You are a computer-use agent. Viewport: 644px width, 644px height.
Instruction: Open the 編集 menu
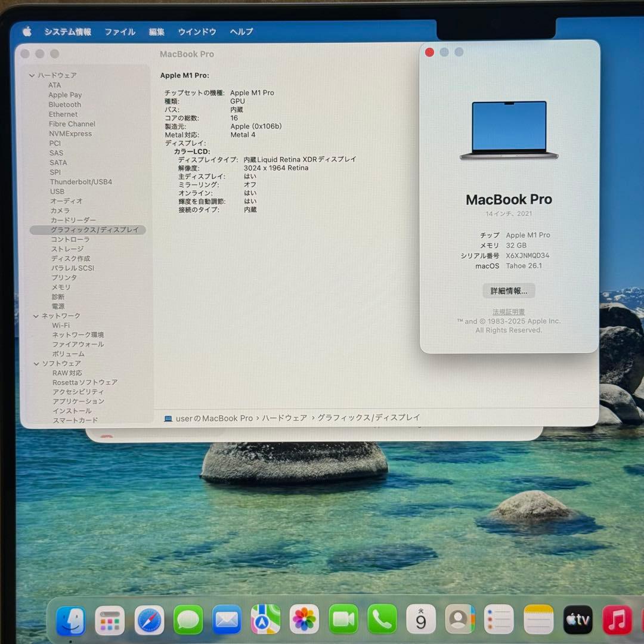(x=156, y=32)
